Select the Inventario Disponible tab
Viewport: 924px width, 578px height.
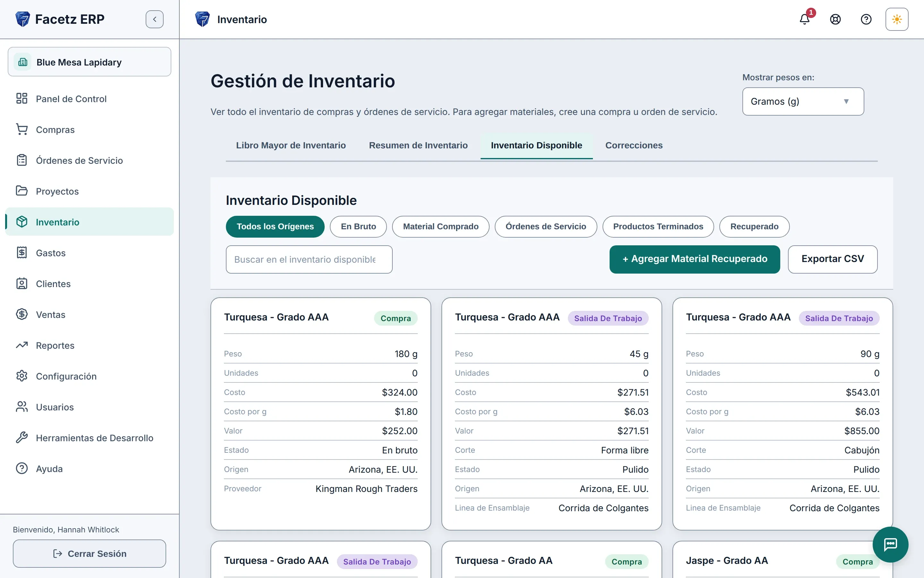click(536, 145)
